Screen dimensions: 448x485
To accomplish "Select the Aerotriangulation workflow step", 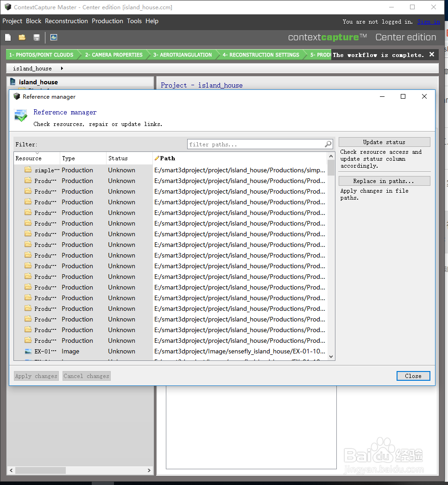I will [x=183, y=55].
